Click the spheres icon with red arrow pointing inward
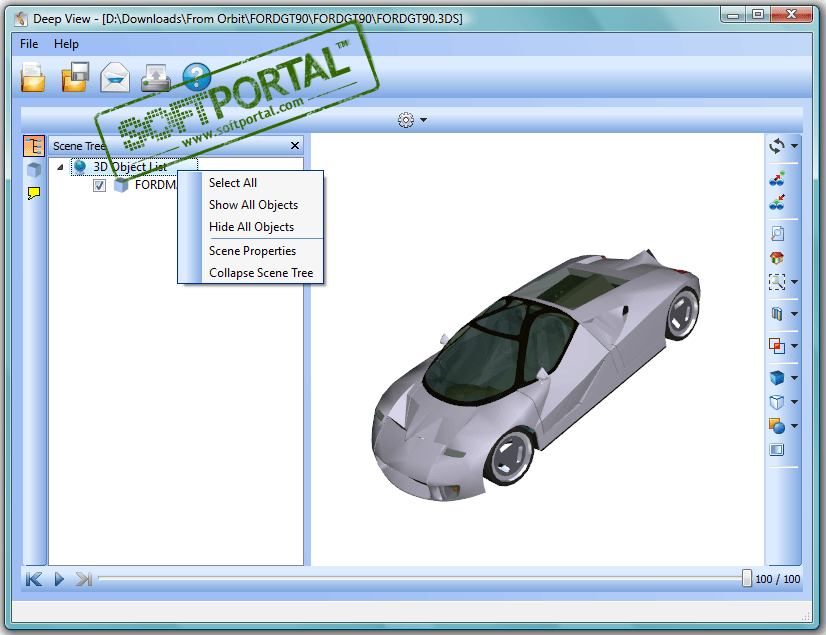826x635 pixels. [777, 202]
